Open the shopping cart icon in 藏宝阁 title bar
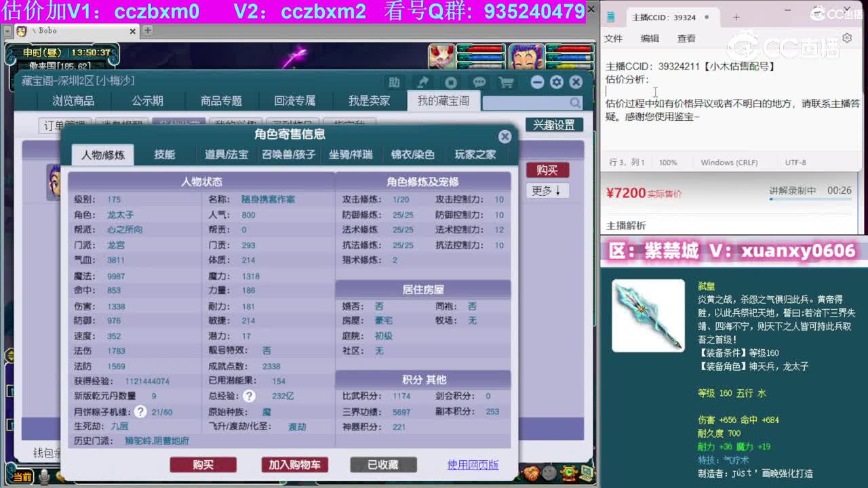The height and width of the screenshot is (488, 868). click(506, 83)
